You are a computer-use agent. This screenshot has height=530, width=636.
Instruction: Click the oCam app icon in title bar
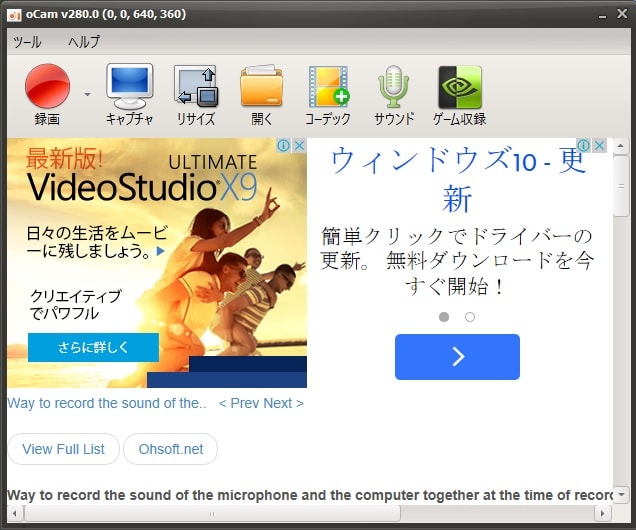[x=14, y=15]
